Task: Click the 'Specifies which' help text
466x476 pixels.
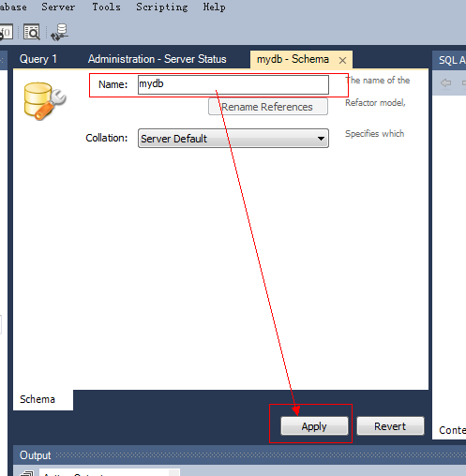Action: [x=374, y=134]
